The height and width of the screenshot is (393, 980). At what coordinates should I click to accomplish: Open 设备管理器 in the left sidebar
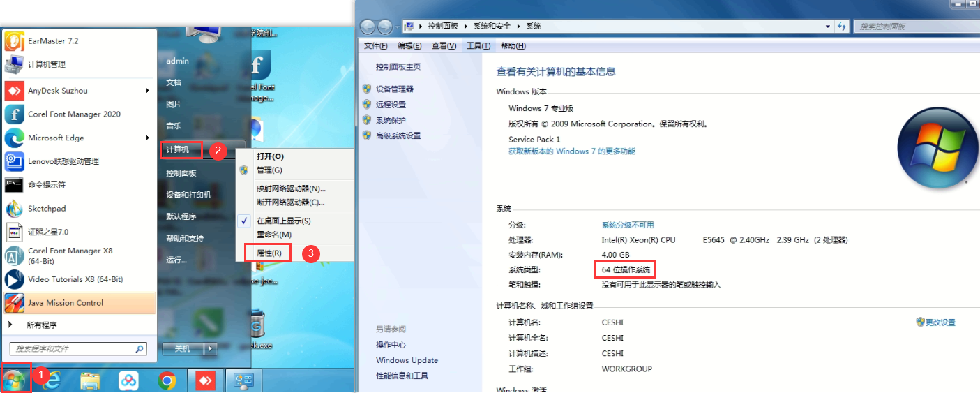[394, 89]
